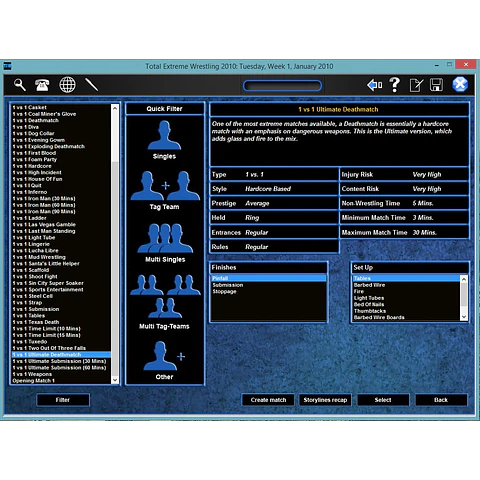This screenshot has width=480, height=480.
Task: Select Stoppage in Finishes list
Action: point(269,291)
